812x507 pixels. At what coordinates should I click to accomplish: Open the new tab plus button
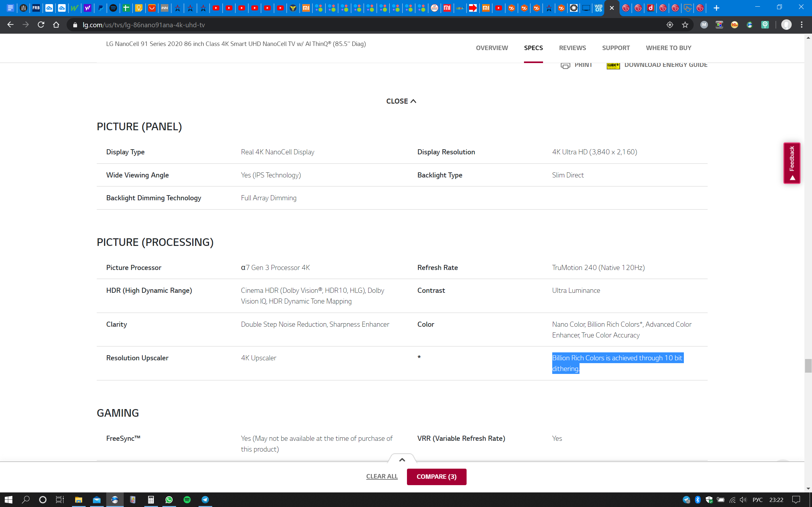coord(717,8)
